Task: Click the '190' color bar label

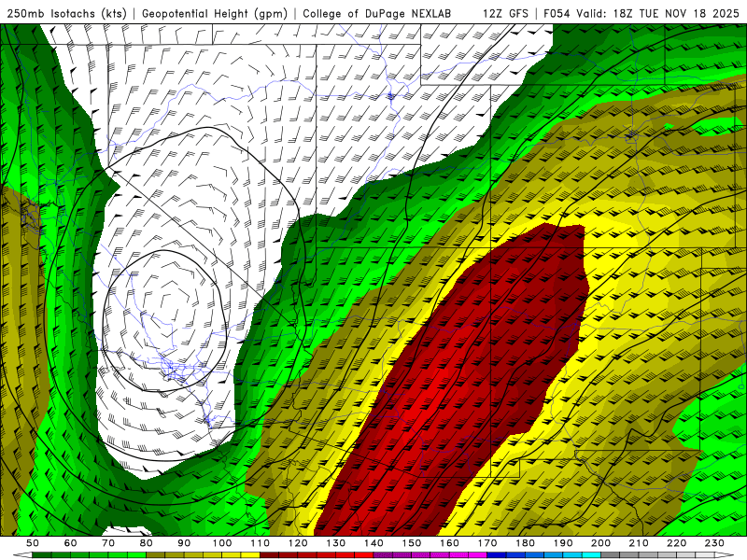Action: coord(563,543)
